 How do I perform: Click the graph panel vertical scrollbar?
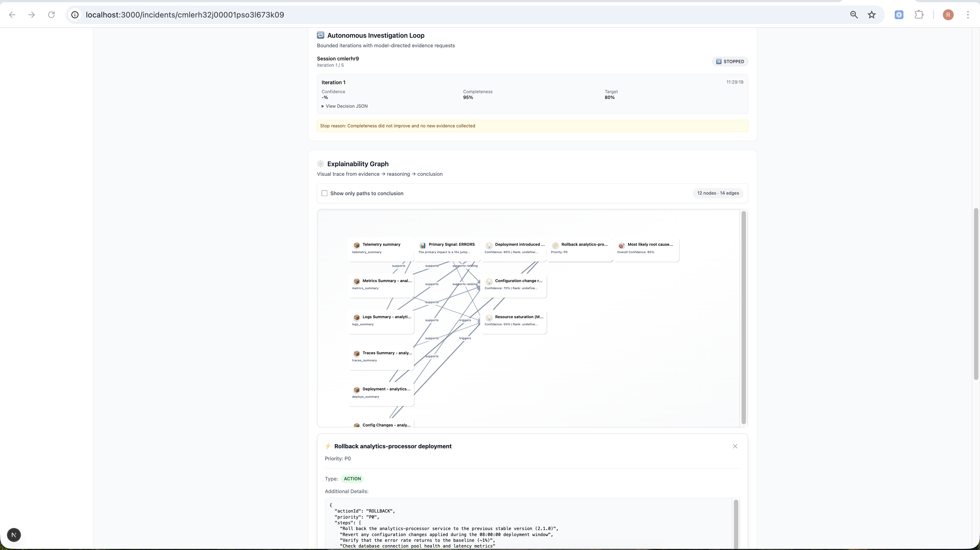pos(743,318)
